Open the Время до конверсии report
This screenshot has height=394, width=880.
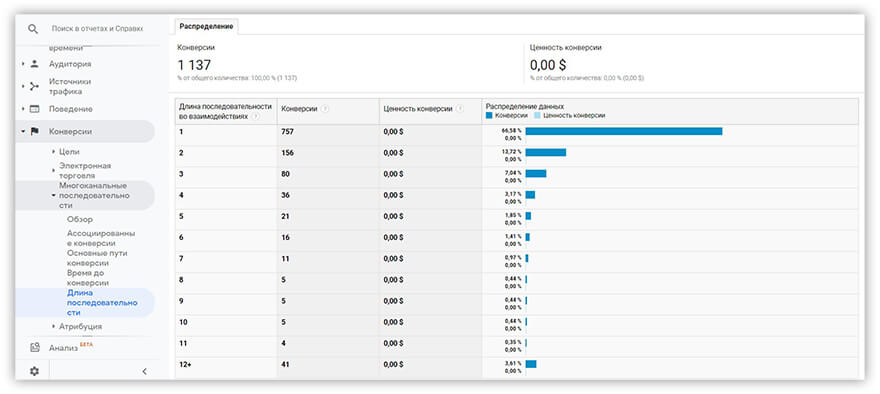tap(88, 278)
